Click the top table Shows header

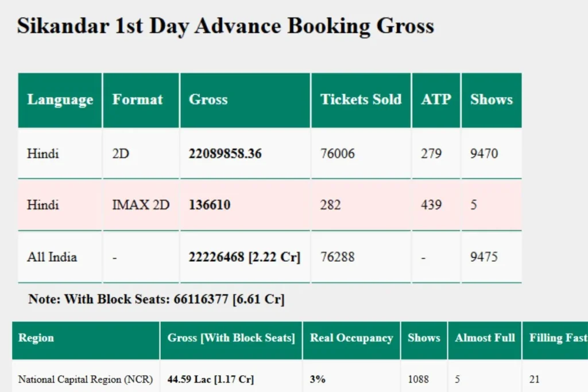[491, 100]
